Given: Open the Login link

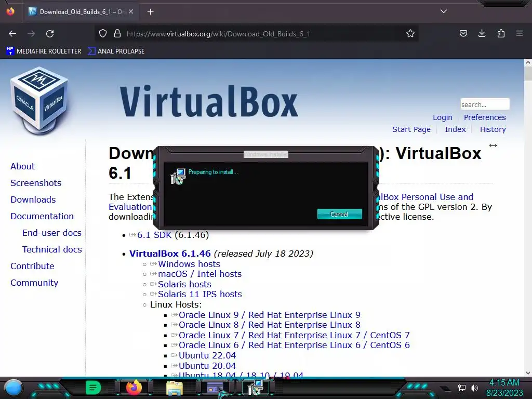Looking at the screenshot, I should point(443,117).
